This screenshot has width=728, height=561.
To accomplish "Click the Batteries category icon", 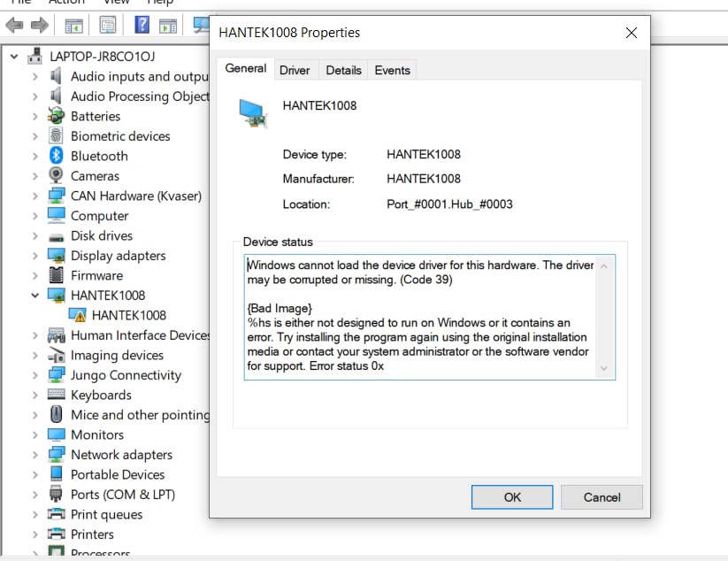I will pyautogui.click(x=57, y=116).
